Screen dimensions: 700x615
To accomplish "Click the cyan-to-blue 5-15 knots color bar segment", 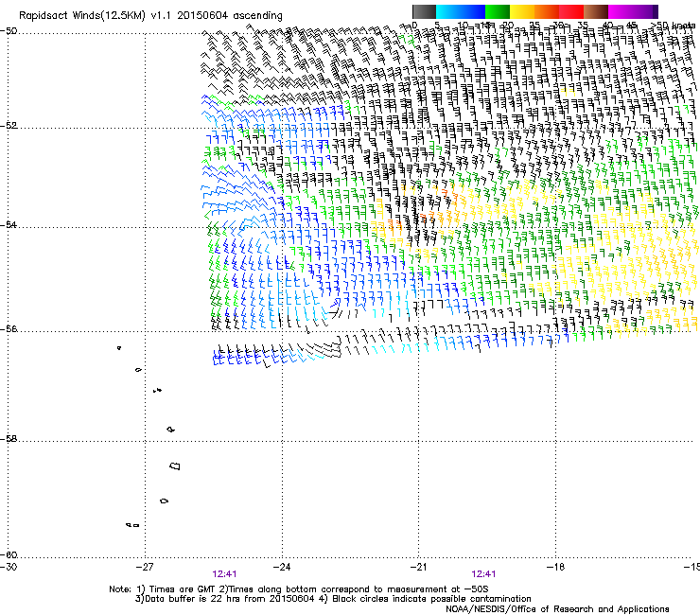I will [x=461, y=11].
